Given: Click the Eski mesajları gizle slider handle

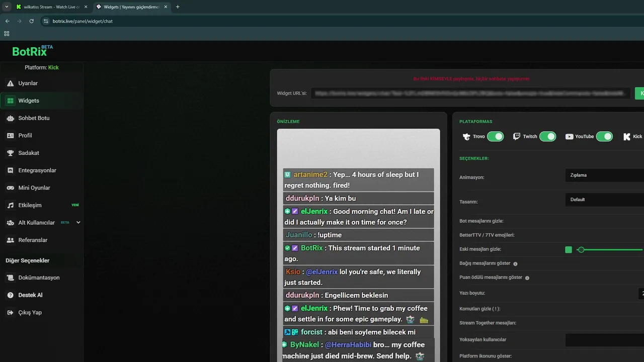Looking at the screenshot, I should (581, 250).
